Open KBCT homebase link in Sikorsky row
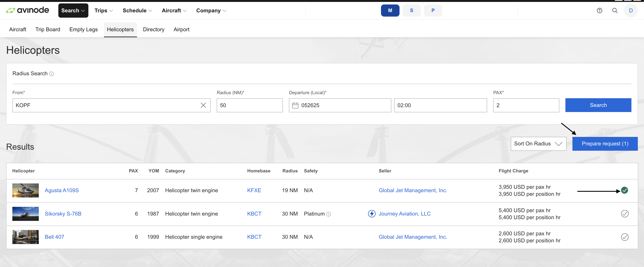The height and width of the screenshot is (267, 644). tap(254, 214)
